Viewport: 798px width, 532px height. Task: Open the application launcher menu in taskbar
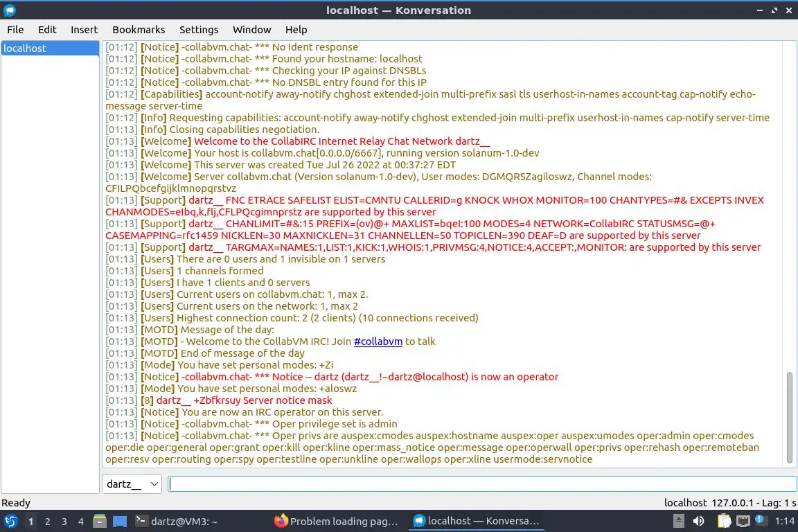[10, 522]
